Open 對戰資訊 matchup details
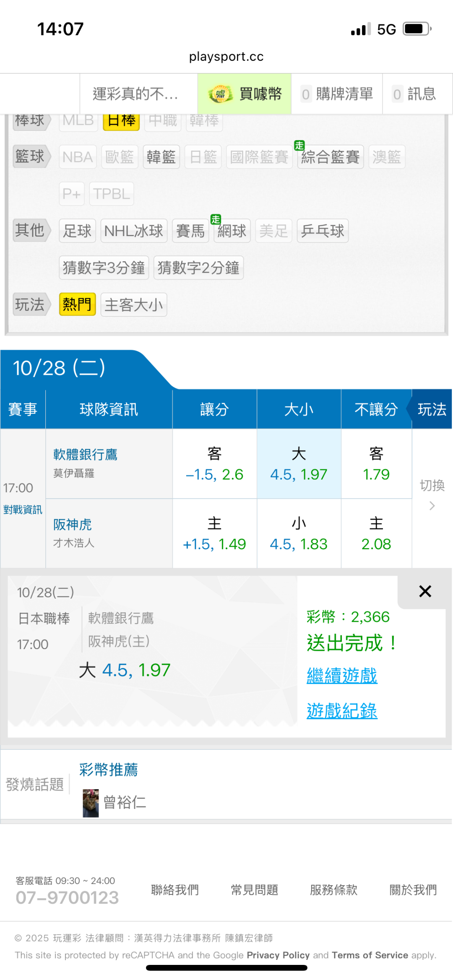 pyautogui.click(x=23, y=509)
